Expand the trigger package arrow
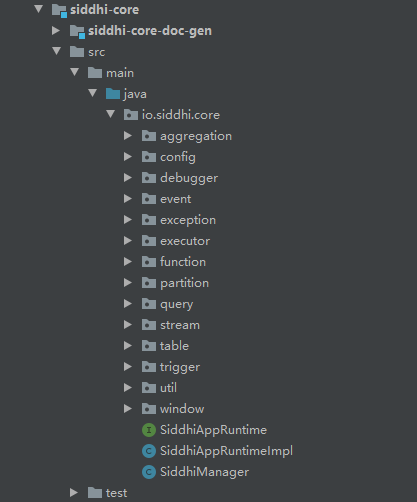This screenshot has height=502, width=417. point(128,366)
